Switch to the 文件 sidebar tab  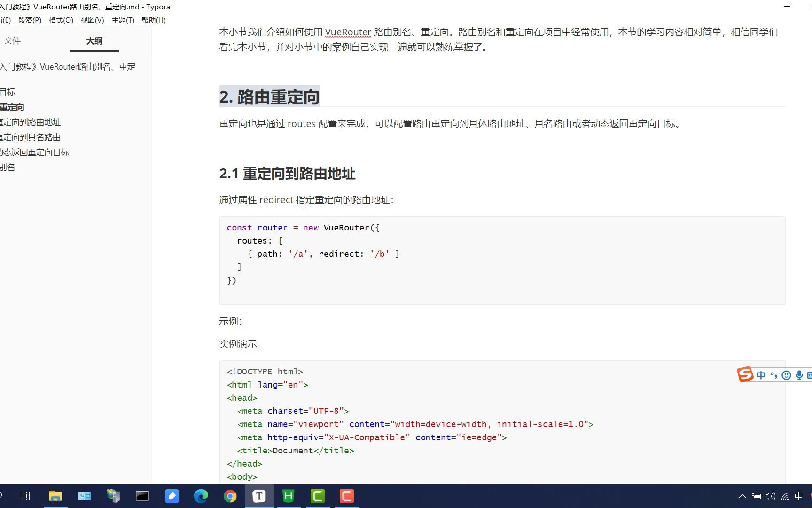pos(12,41)
